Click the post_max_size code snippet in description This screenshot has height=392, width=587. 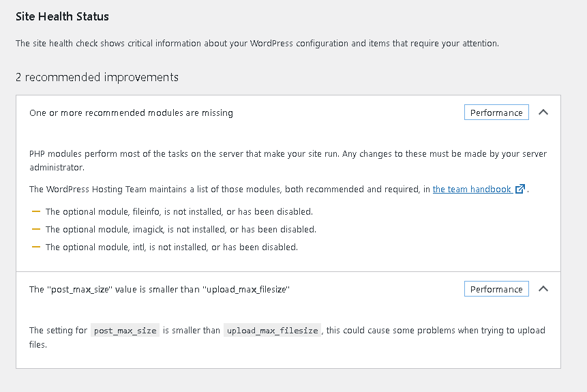pyautogui.click(x=125, y=331)
